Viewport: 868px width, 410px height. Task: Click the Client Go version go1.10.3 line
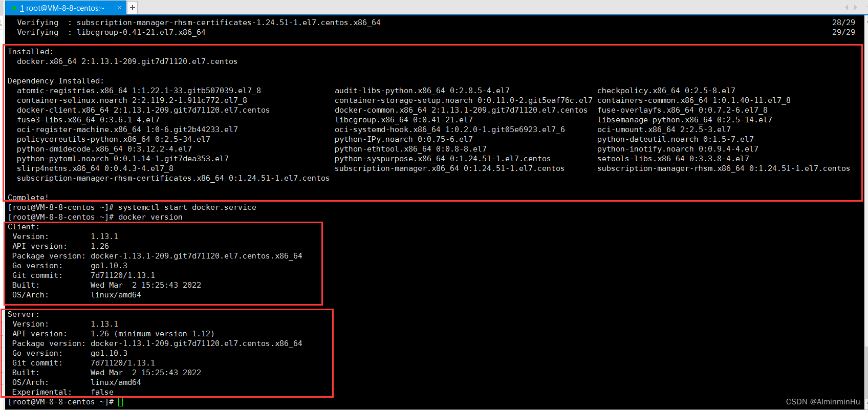tap(70, 266)
